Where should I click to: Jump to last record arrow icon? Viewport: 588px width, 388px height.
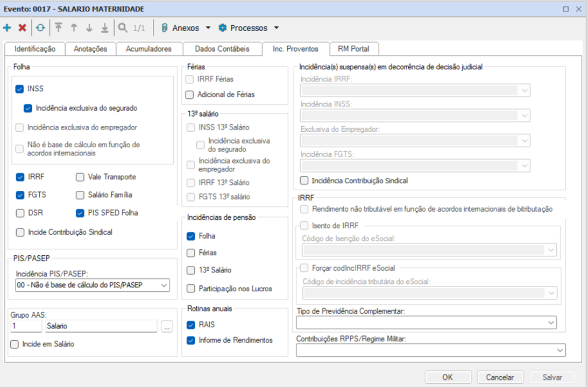pos(105,28)
